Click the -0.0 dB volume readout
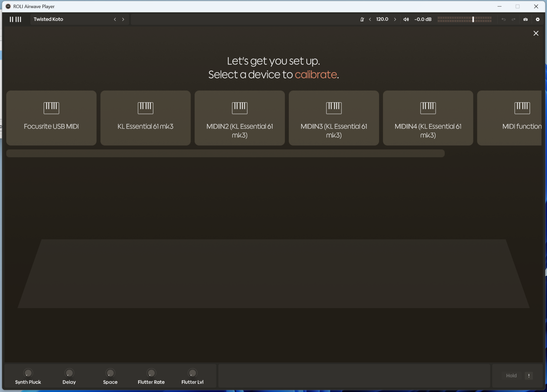 423,19
